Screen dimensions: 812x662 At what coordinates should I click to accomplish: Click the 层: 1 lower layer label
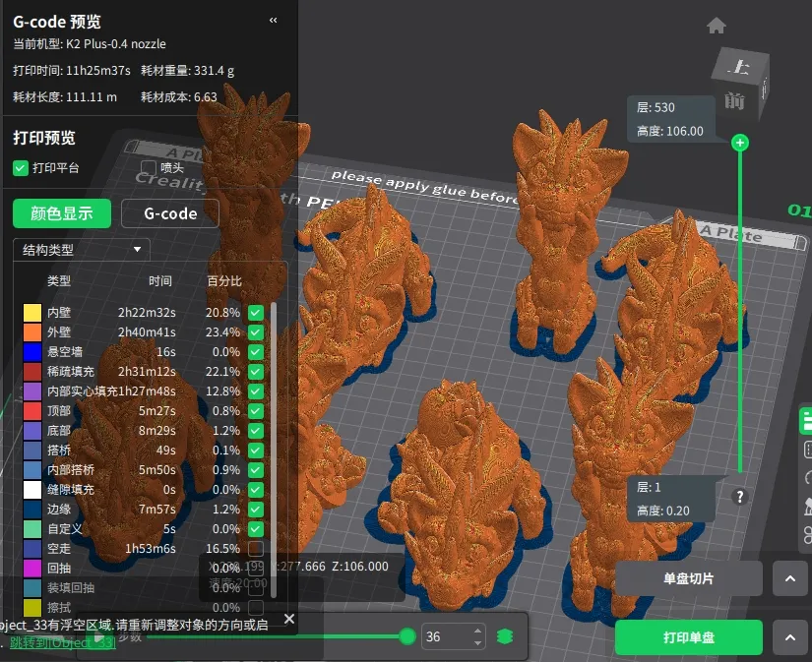649,488
